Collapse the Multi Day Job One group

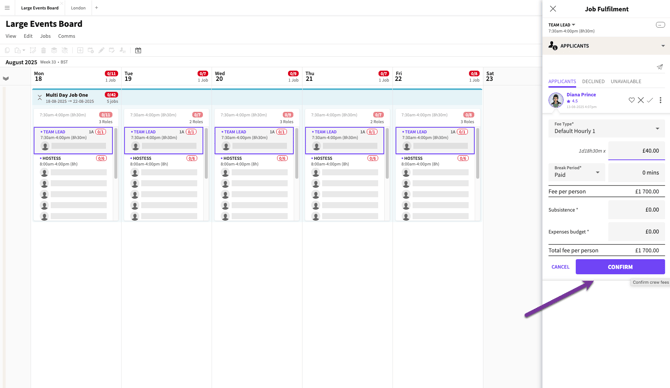39,97
